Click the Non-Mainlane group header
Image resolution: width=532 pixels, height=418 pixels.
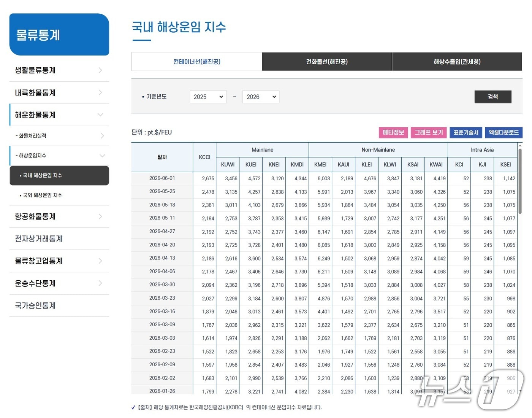click(x=378, y=150)
